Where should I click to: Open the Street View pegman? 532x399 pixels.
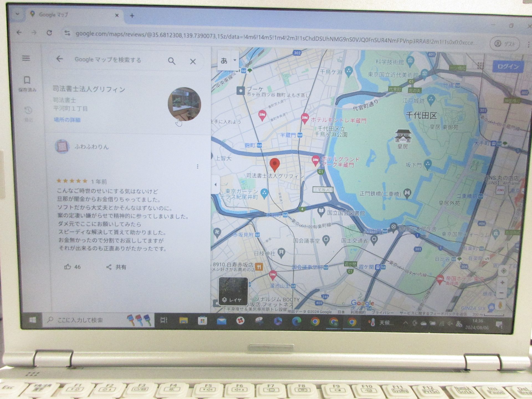tap(500, 306)
